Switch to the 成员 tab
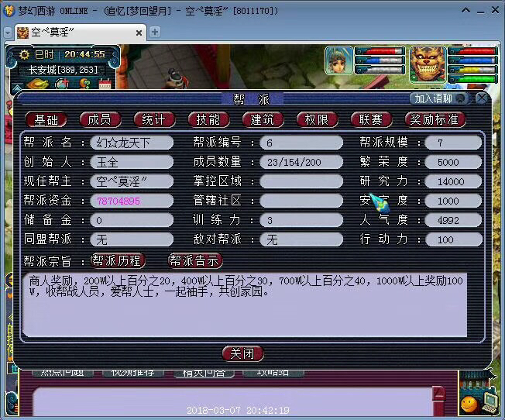Screen dimensions: 505x420 100,119
